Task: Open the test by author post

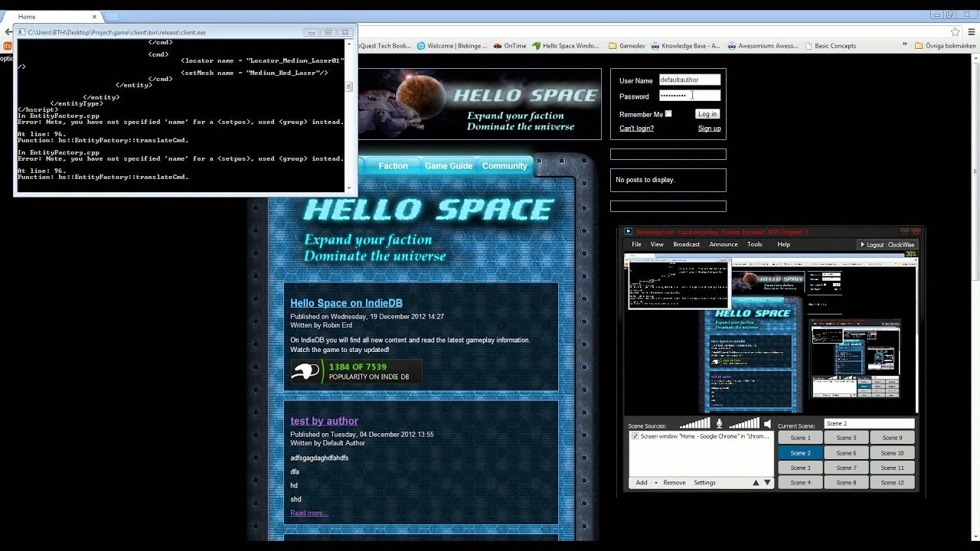Action: click(x=324, y=421)
